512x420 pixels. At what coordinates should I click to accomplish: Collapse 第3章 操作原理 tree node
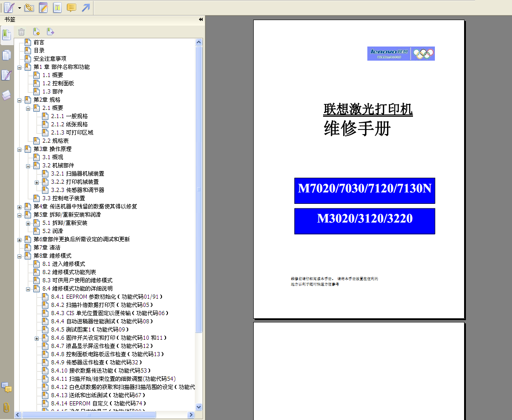pos(19,150)
